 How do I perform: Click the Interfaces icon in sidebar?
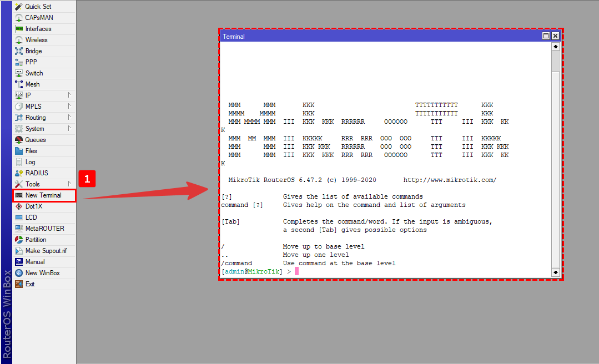[x=19, y=29]
